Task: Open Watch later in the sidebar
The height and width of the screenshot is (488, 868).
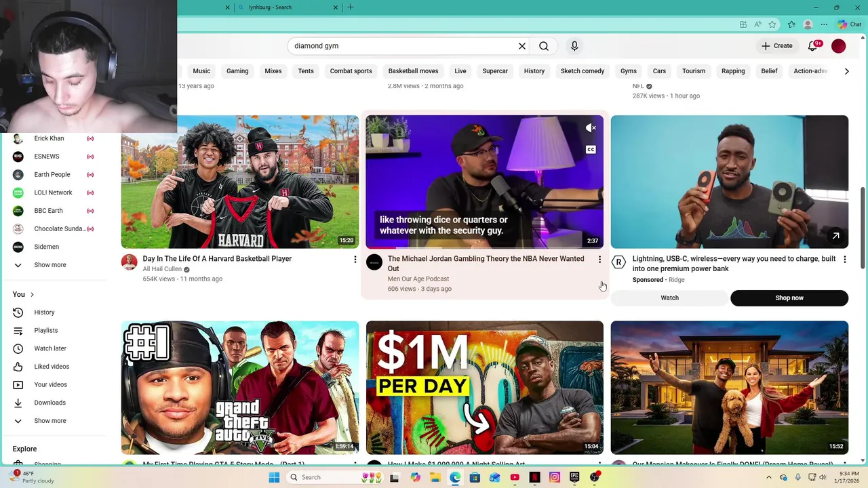Action: click(x=54, y=348)
